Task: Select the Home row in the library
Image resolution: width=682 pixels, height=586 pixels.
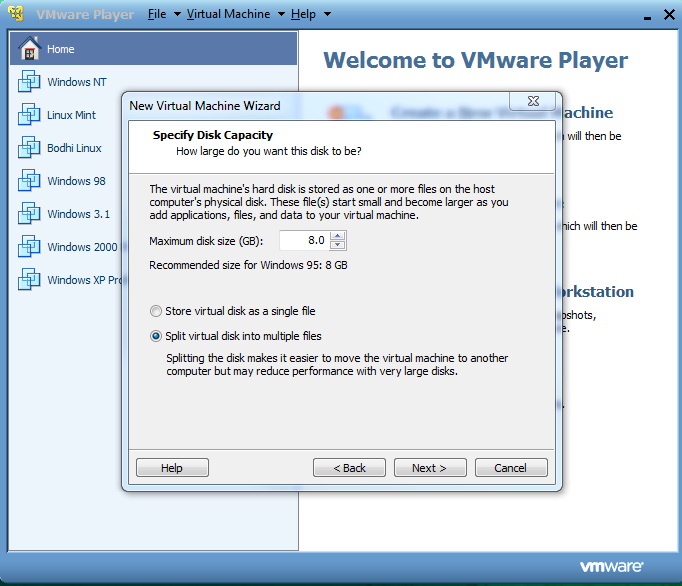Action: (154, 48)
